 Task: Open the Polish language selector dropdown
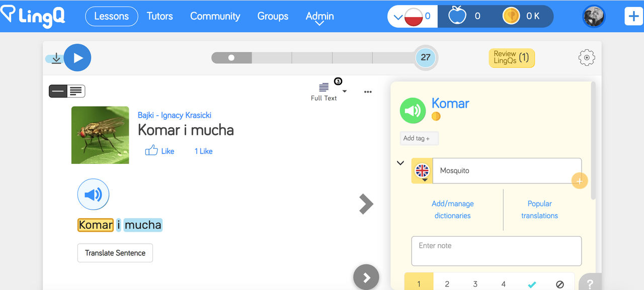[x=413, y=17]
